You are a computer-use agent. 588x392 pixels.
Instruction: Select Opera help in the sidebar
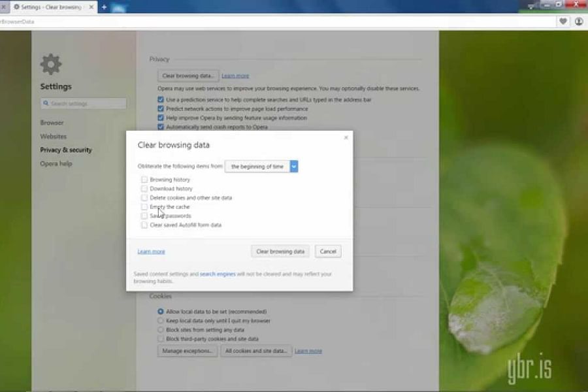point(55,163)
